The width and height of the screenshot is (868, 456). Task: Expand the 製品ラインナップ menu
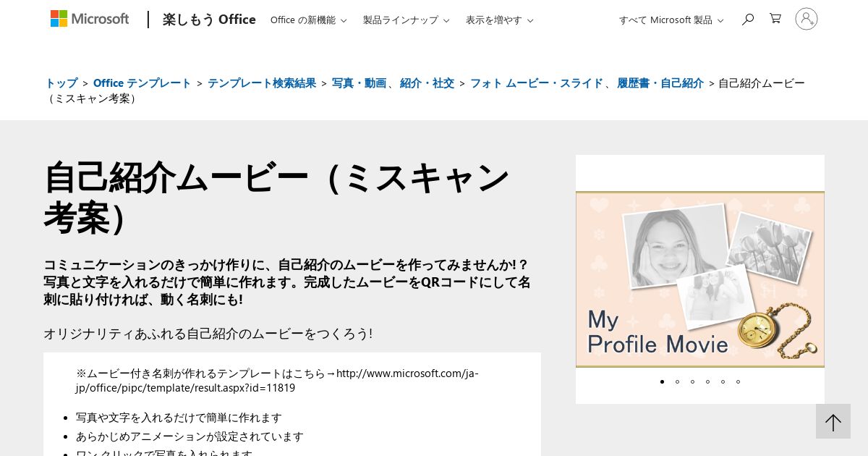(x=406, y=20)
